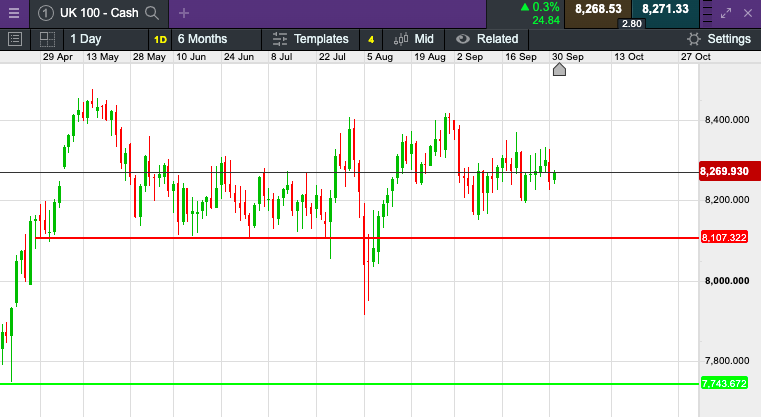This screenshot has width=761, height=417.
Task: Click the 5 Aug date label
Action: (380, 57)
